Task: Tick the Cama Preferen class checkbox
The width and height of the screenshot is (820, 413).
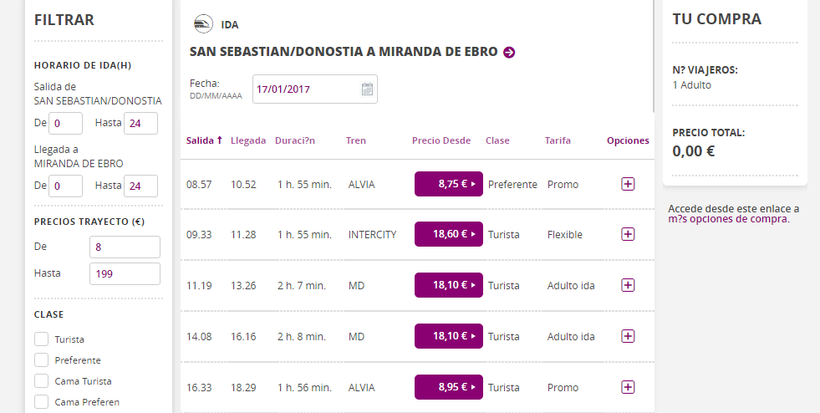Action: coord(42,402)
